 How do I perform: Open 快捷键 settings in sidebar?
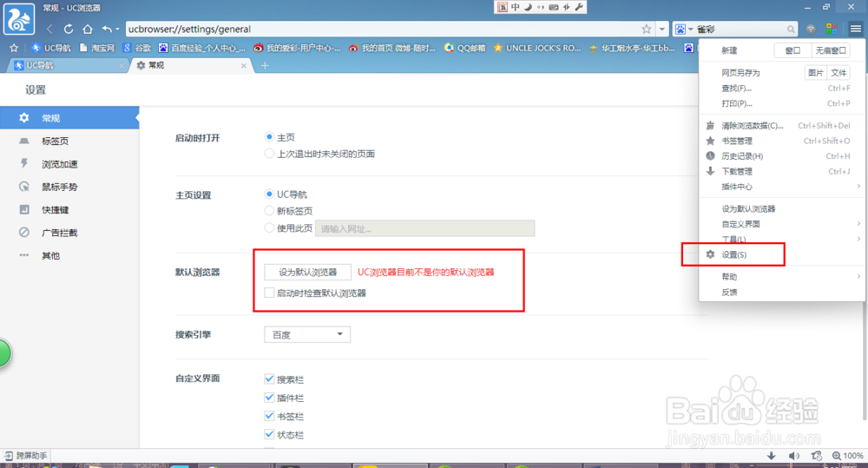[69, 210]
